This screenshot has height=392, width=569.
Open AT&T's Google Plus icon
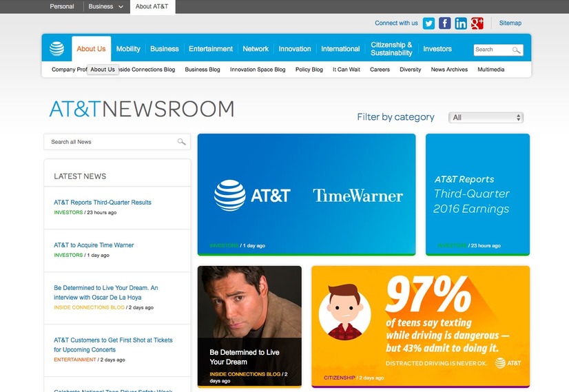click(477, 23)
